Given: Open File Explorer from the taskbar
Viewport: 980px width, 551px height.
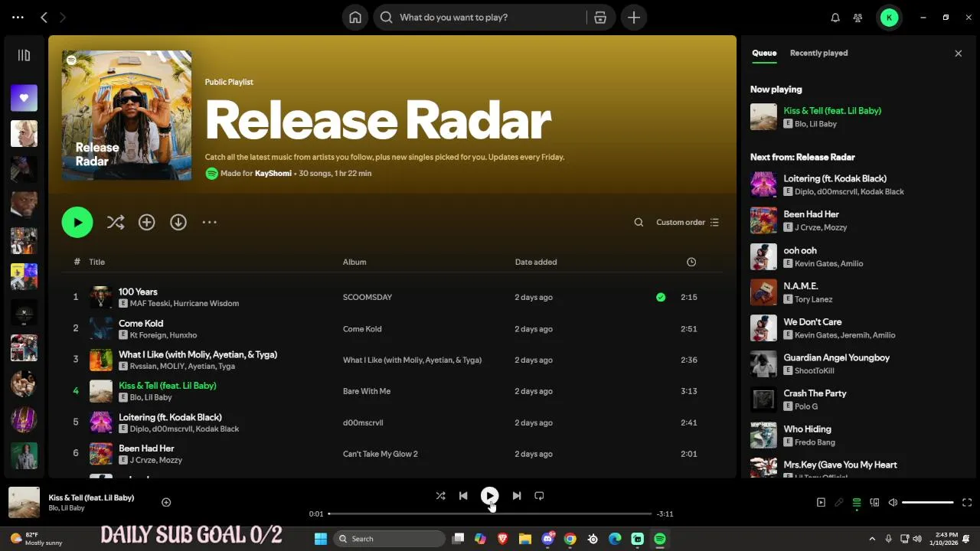Looking at the screenshot, I should 525,539.
